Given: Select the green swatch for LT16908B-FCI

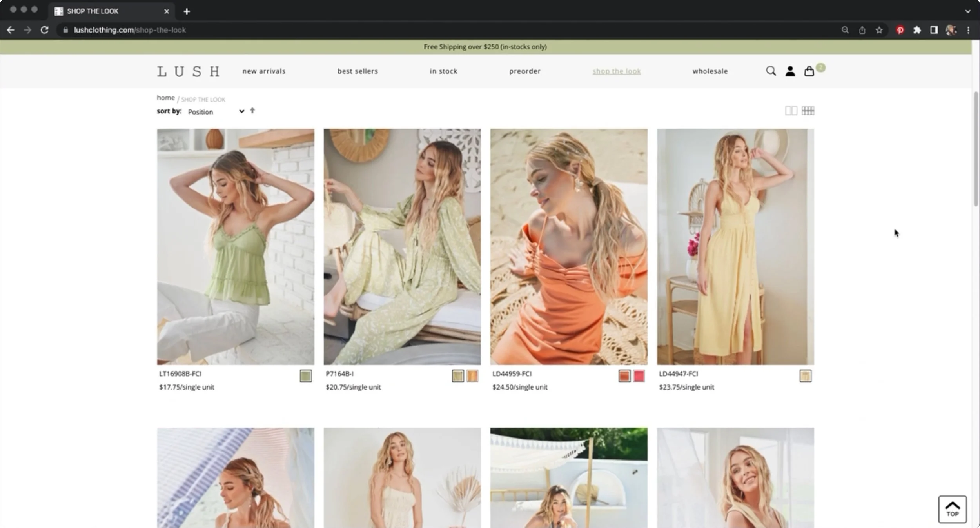Looking at the screenshot, I should 305,376.
